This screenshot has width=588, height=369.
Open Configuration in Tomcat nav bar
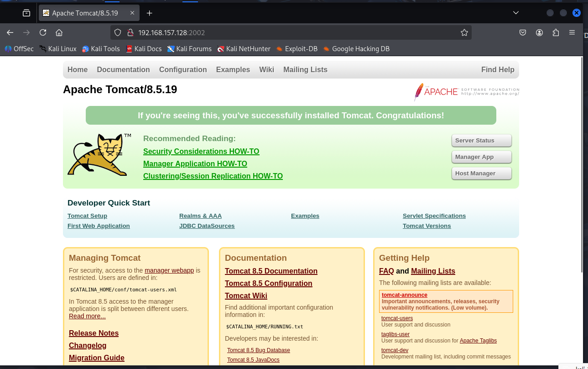point(183,69)
